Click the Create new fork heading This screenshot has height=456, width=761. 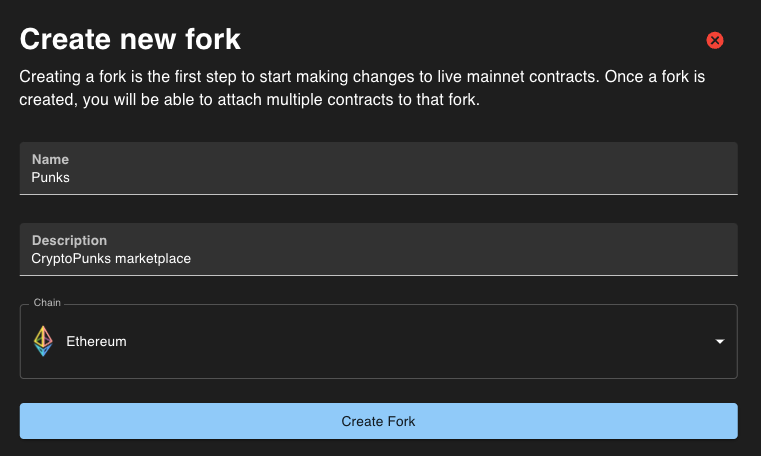tap(130, 40)
